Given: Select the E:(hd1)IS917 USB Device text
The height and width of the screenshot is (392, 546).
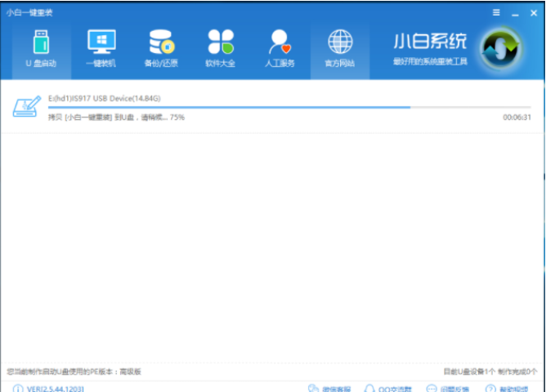Looking at the screenshot, I should click(105, 99).
